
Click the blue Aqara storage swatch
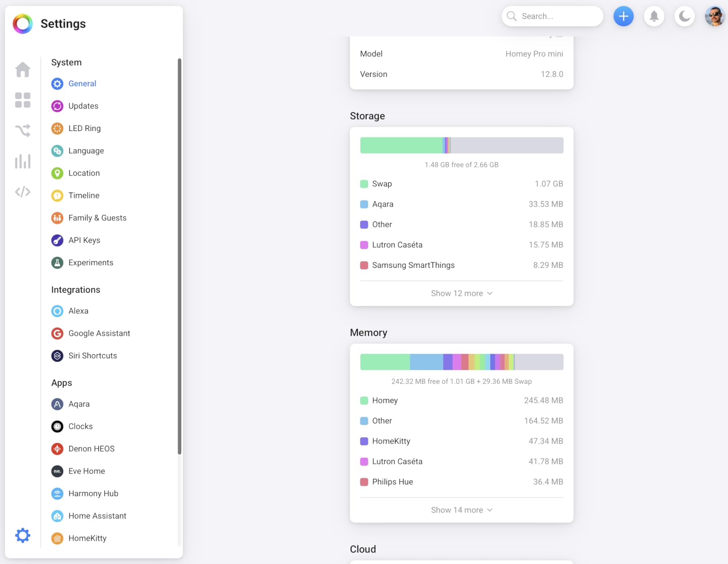click(x=364, y=204)
